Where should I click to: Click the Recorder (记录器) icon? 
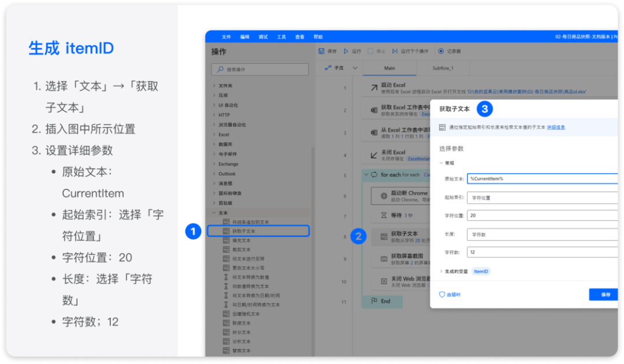tap(441, 51)
